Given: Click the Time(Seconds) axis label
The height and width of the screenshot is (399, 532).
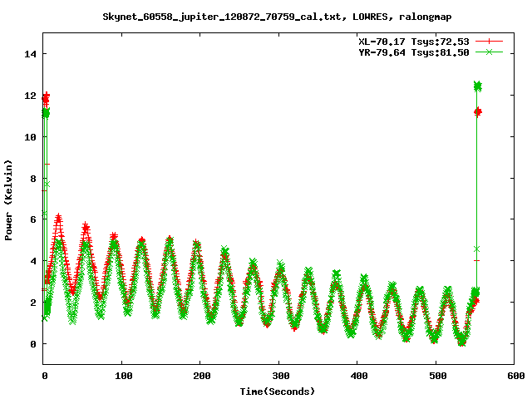Looking at the screenshot, I should click(278, 392).
